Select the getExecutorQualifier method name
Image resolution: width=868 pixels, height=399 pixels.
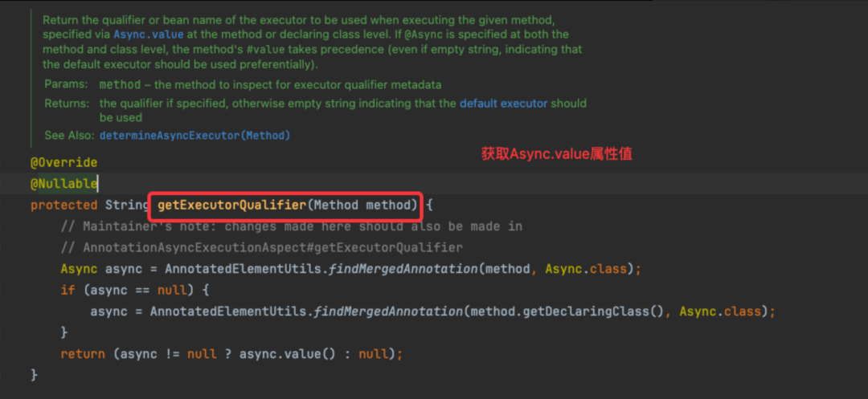click(232, 206)
